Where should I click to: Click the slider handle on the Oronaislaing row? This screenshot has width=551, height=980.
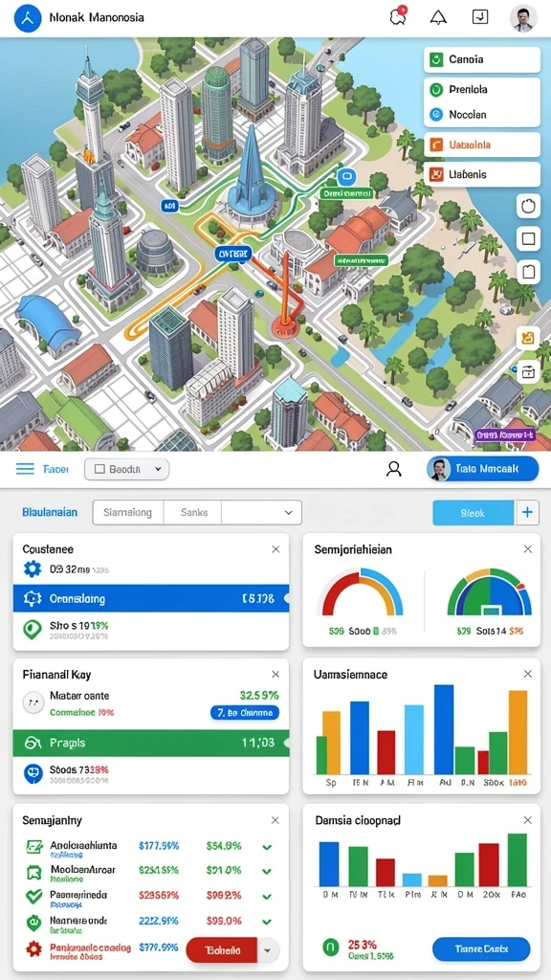click(287, 599)
